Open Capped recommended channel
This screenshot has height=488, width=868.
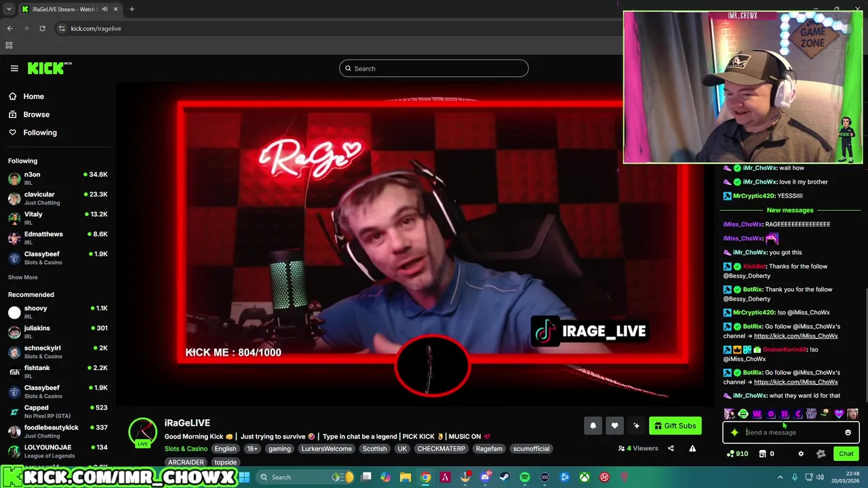click(58, 411)
